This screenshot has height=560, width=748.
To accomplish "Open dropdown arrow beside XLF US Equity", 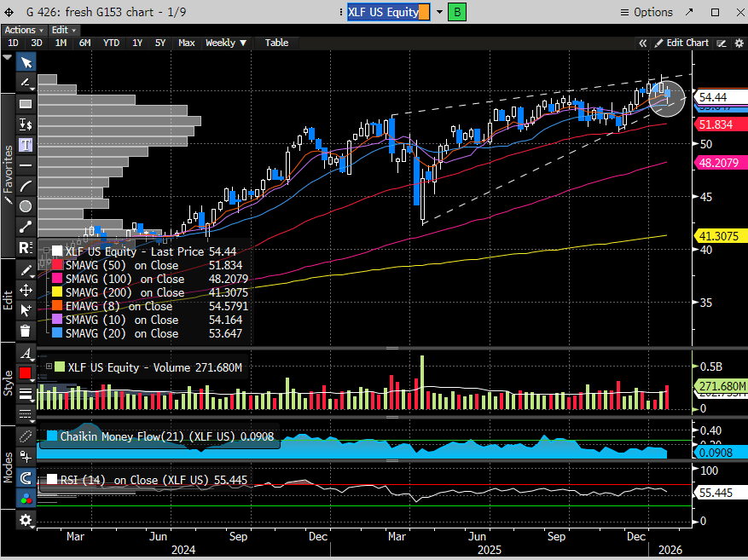I will (439, 13).
